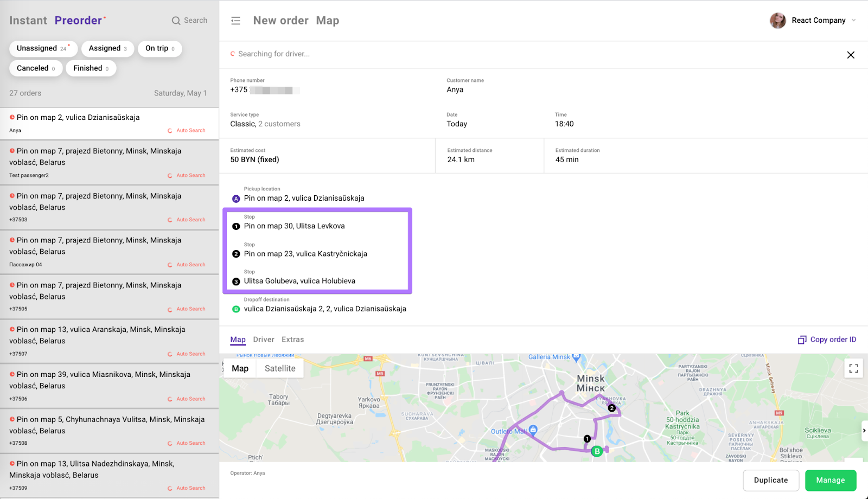Click Auto Search status on order +37509
868x499 pixels.
tap(187, 489)
